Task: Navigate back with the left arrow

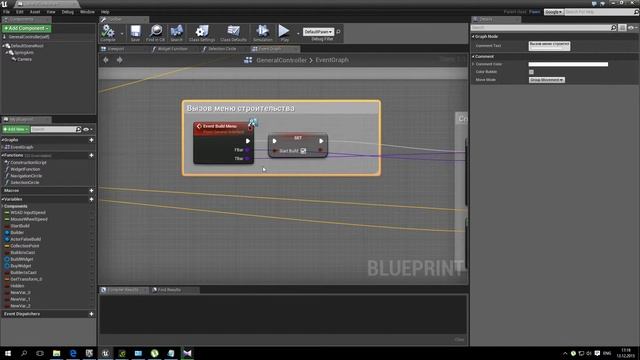Action: pos(106,60)
